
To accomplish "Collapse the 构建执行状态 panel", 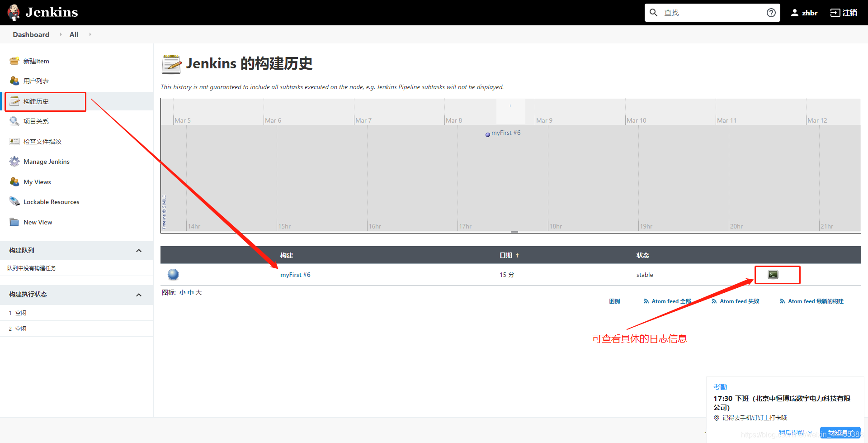I will [x=139, y=295].
